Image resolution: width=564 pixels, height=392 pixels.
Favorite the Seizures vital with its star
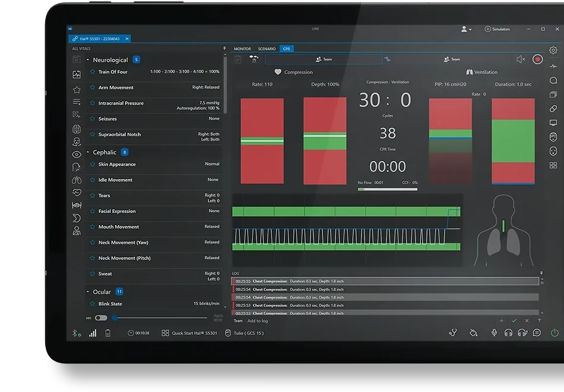pyautogui.click(x=93, y=119)
